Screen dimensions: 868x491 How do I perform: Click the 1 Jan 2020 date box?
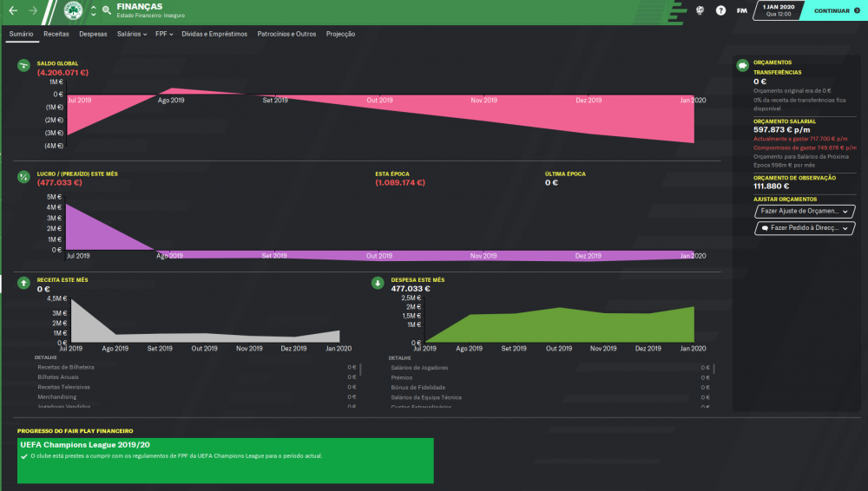click(x=779, y=10)
